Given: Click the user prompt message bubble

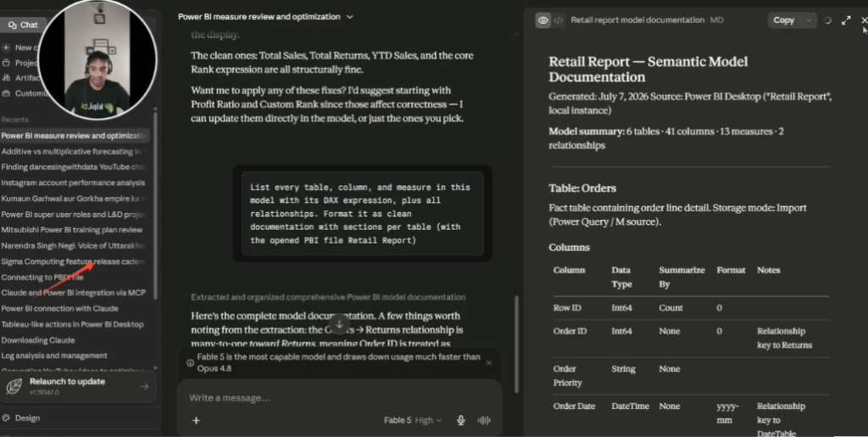Looking at the screenshot, I should click(x=363, y=214).
